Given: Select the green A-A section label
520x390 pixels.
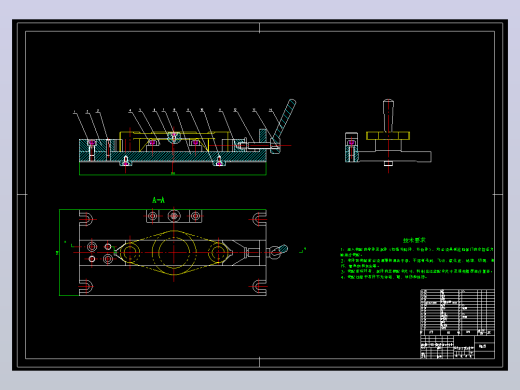Looking at the screenshot, I should click(158, 200).
